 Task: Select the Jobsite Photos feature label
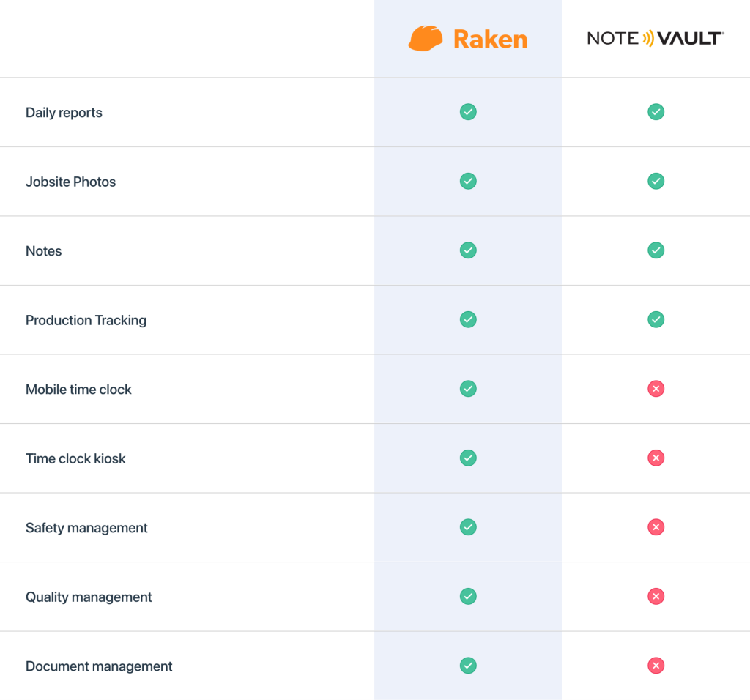(x=70, y=182)
